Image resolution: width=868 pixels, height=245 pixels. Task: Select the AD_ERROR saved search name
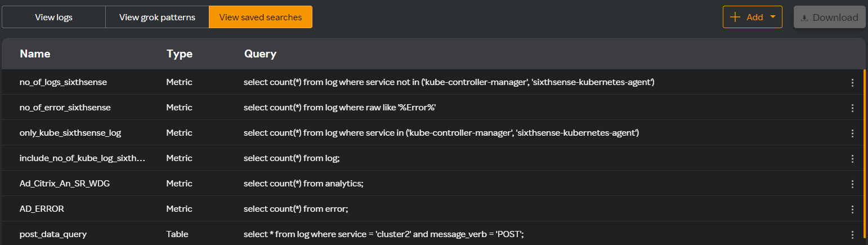[x=42, y=209]
